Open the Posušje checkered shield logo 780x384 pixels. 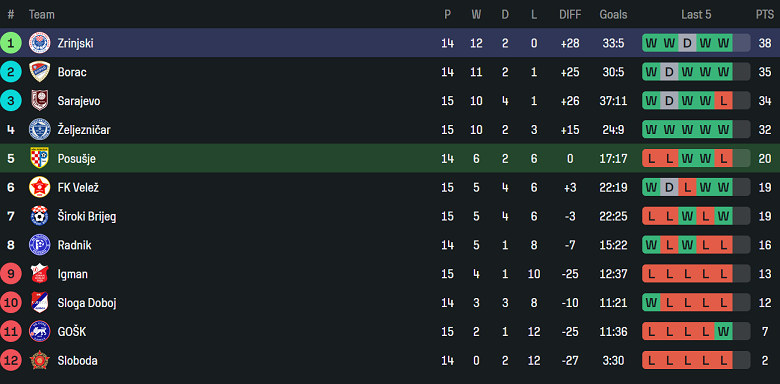39,158
